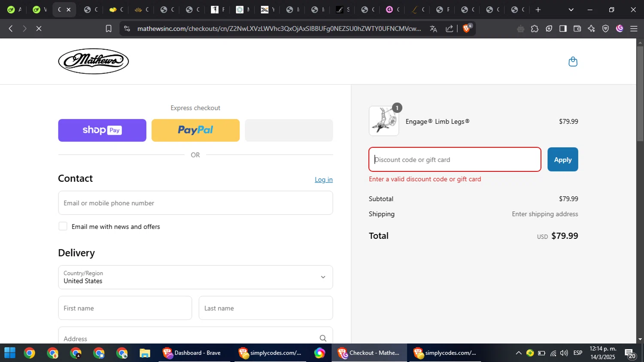The height and width of the screenshot is (362, 644).
Task: Open first Chrome icon in taskbar
Action: click(x=30, y=353)
